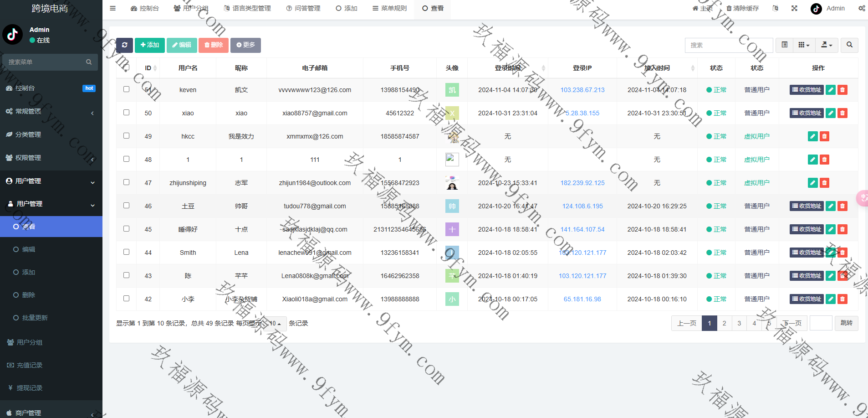Tick the checkbox for ID 46 row
Image resolution: width=868 pixels, height=418 pixels.
pos(126,206)
